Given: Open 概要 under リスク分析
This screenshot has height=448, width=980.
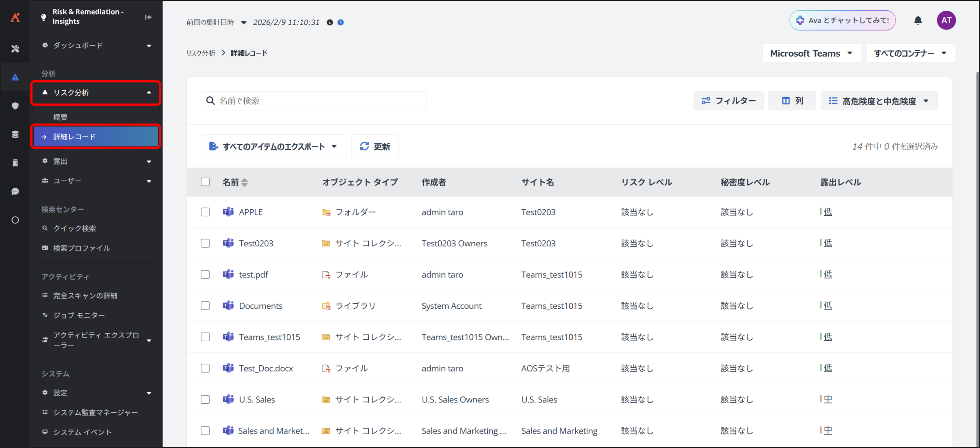Looking at the screenshot, I should click(x=60, y=117).
